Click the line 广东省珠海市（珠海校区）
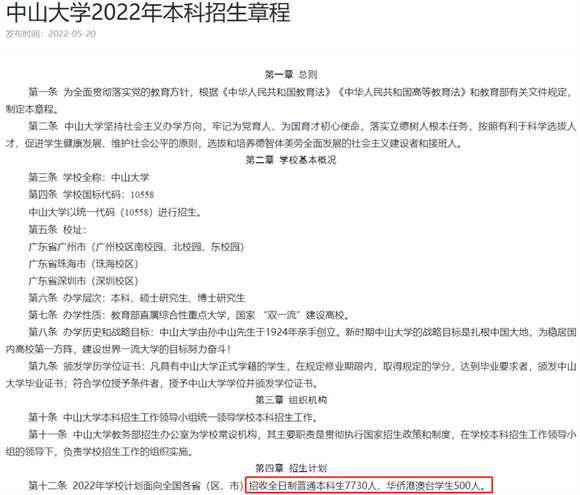This screenshot has width=580, height=495. coord(84,264)
